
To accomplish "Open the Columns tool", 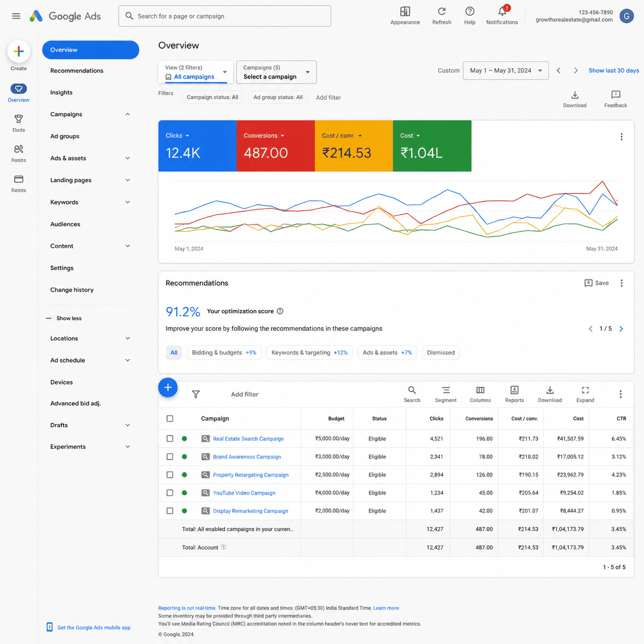I will [x=480, y=394].
